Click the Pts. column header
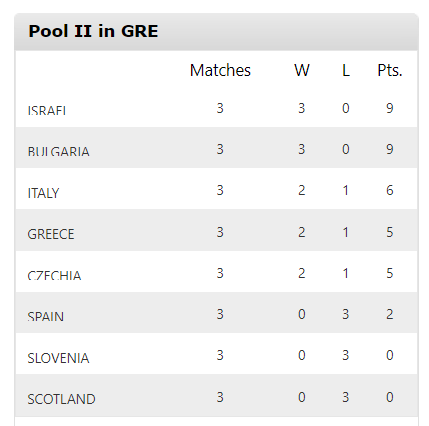The image size is (429, 426). (x=390, y=70)
